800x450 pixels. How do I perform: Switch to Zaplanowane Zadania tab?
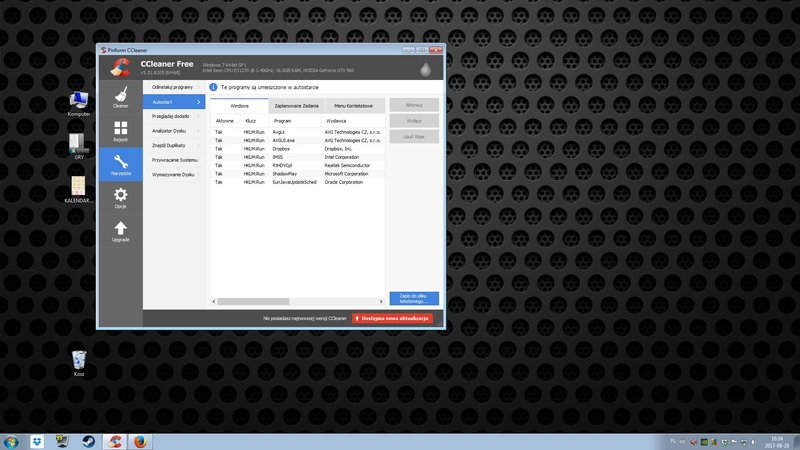click(x=296, y=106)
